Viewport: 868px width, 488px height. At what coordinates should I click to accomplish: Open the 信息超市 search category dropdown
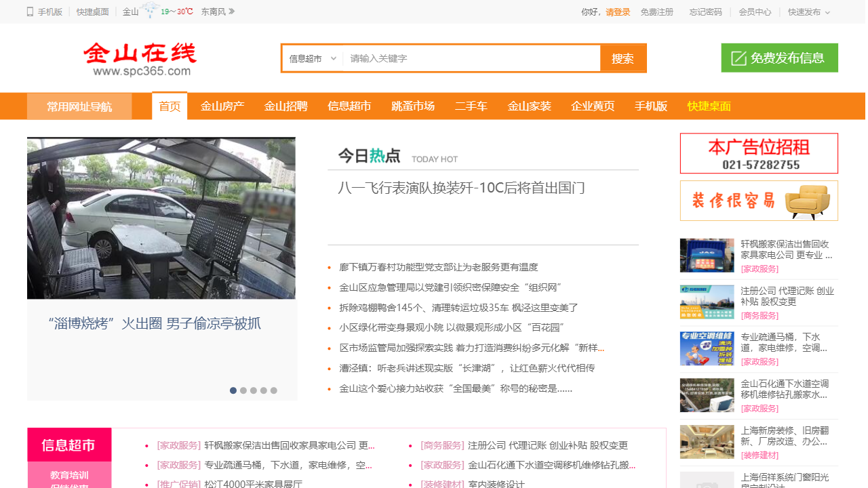[313, 59]
